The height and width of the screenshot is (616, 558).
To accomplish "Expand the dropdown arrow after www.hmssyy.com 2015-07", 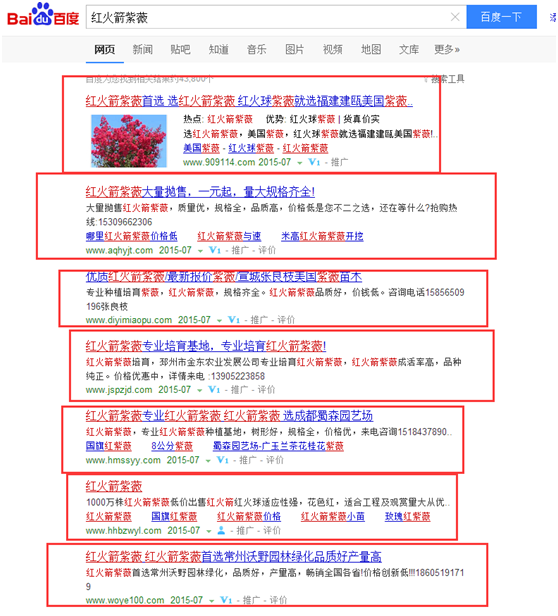I will click(208, 460).
